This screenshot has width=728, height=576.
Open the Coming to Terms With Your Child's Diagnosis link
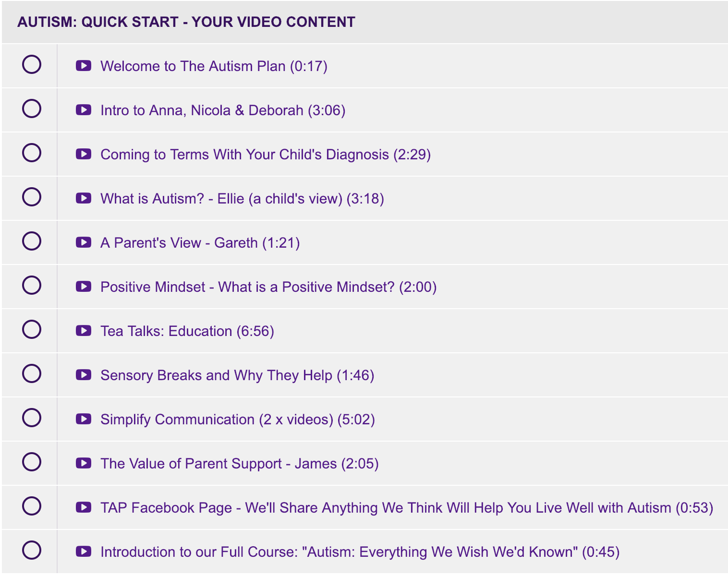[266, 155]
